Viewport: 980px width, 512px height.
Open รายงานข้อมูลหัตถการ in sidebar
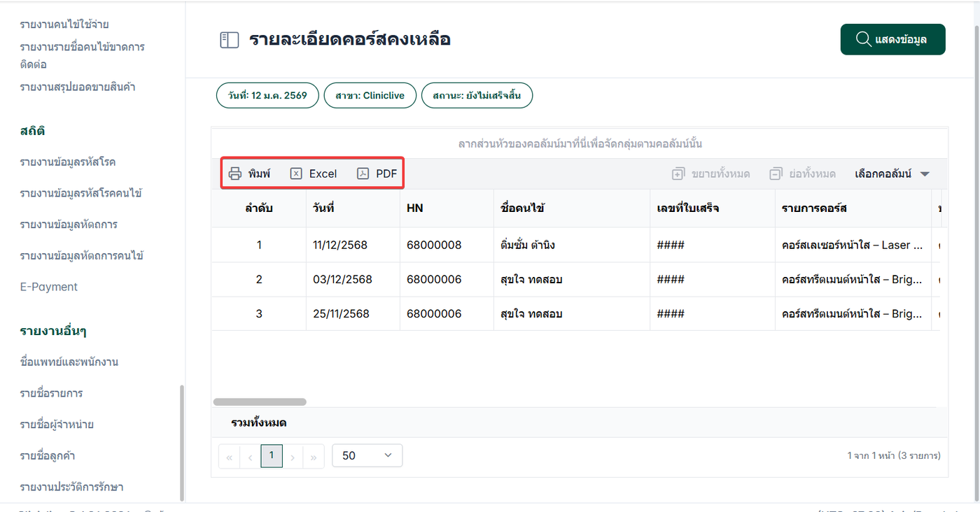(x=69, y=225)
